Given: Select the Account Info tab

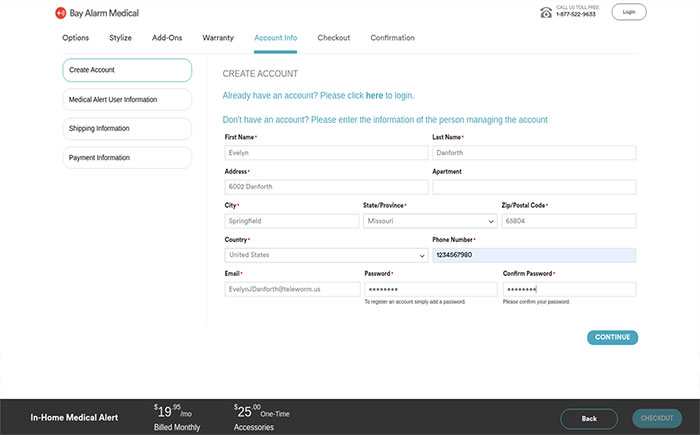Looking at the screenshot, I should [x=275, y=38].
